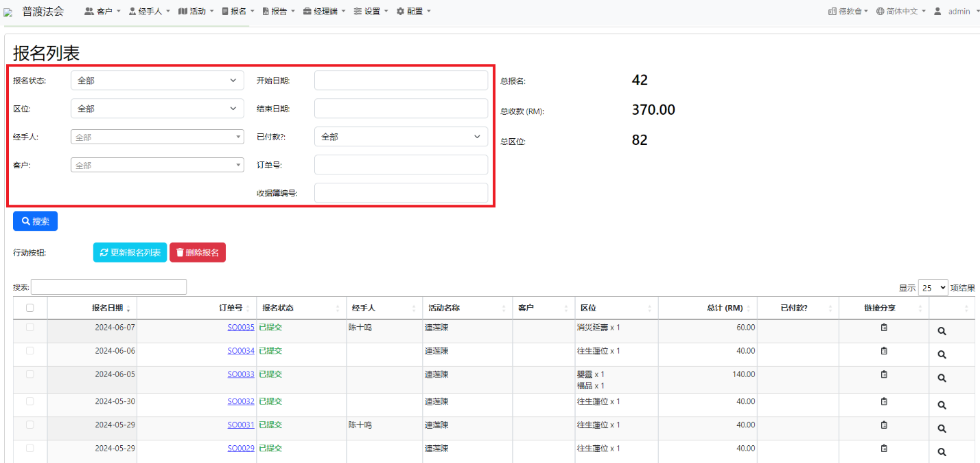980x463 pixels.
Task: Open the 德教會 organization dropdown
Action: click(848, 11)
